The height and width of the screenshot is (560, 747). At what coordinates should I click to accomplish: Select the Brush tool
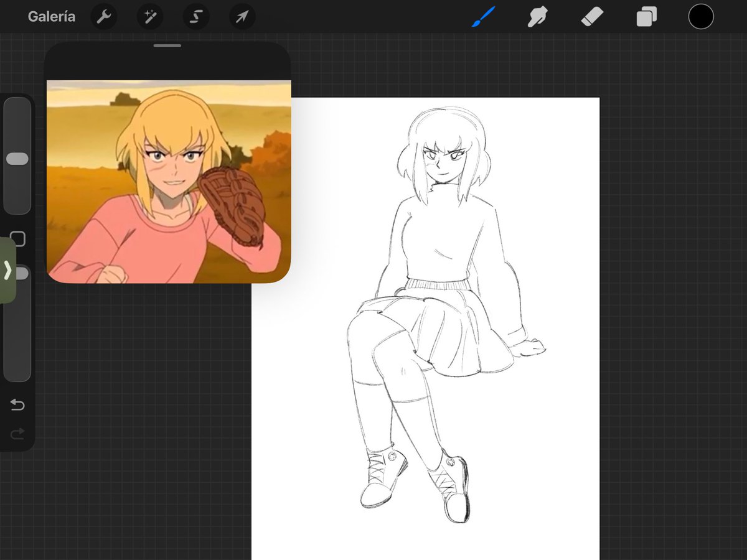(483, 17)
